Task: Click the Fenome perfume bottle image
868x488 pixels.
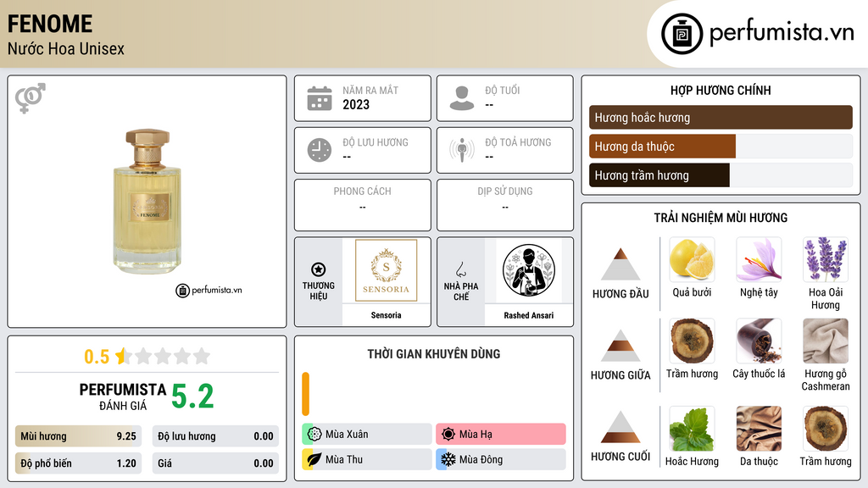Action: click(147, 202)
